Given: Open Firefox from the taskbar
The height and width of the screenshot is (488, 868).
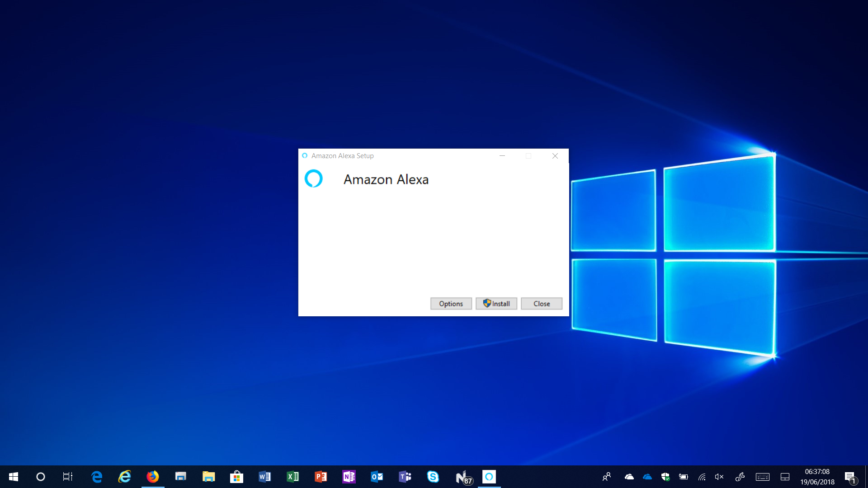Looking at the screenshot, I should 153,477.
